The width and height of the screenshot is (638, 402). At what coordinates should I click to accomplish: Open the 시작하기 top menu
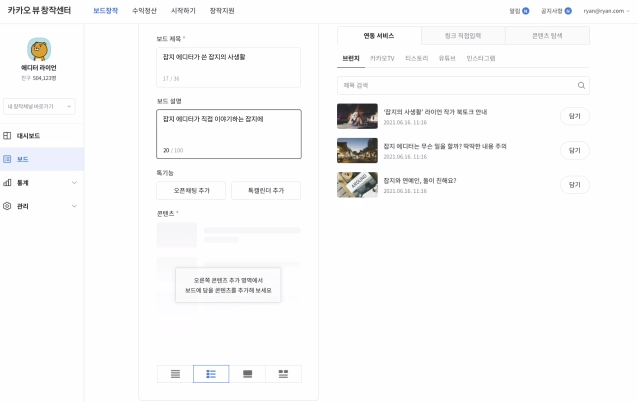click(183, 11)
